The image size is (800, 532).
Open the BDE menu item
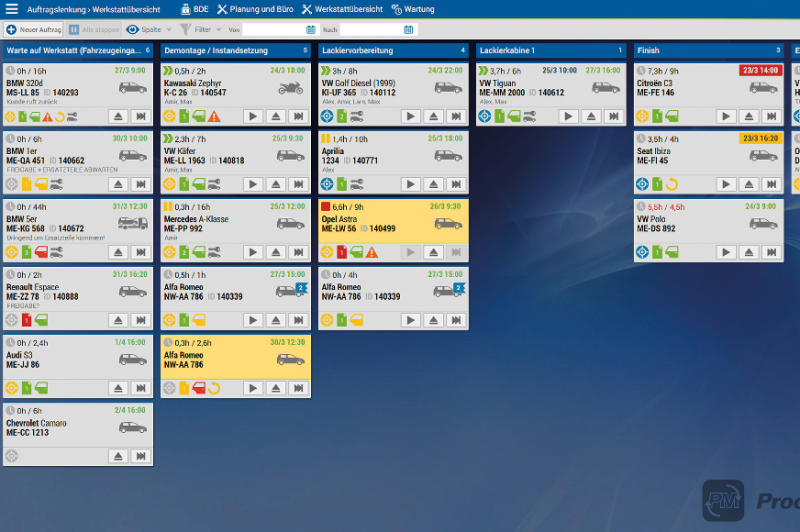(194, 9)
